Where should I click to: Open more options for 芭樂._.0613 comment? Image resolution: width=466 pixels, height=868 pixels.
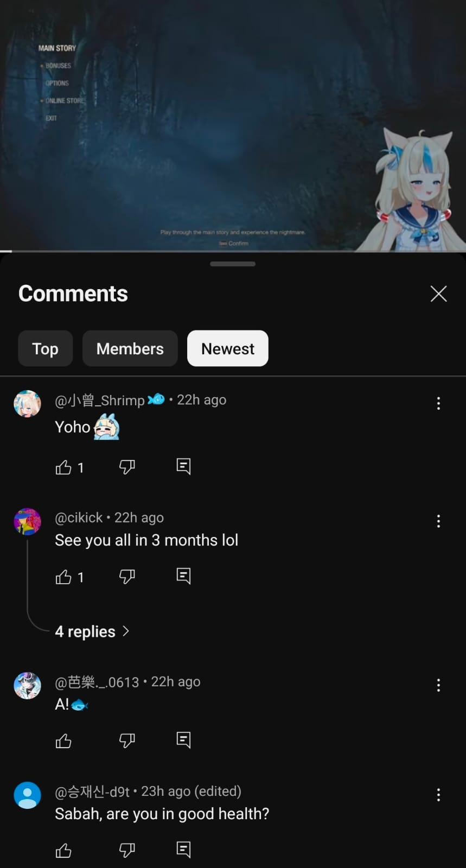(438, 685)
